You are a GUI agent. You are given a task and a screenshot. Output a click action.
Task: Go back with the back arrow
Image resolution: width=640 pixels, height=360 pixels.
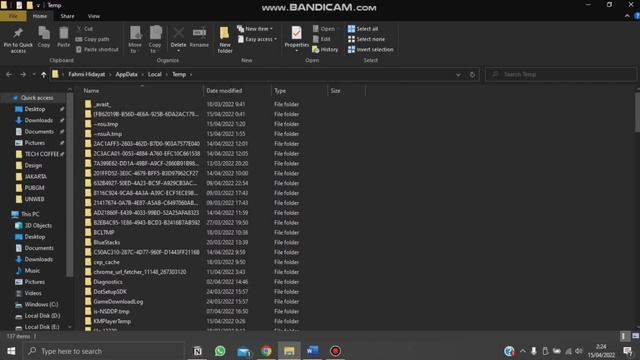point(9,74)
